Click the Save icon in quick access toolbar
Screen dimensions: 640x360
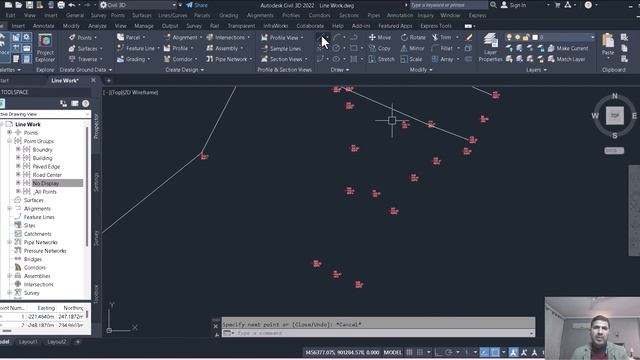point(29,5)
